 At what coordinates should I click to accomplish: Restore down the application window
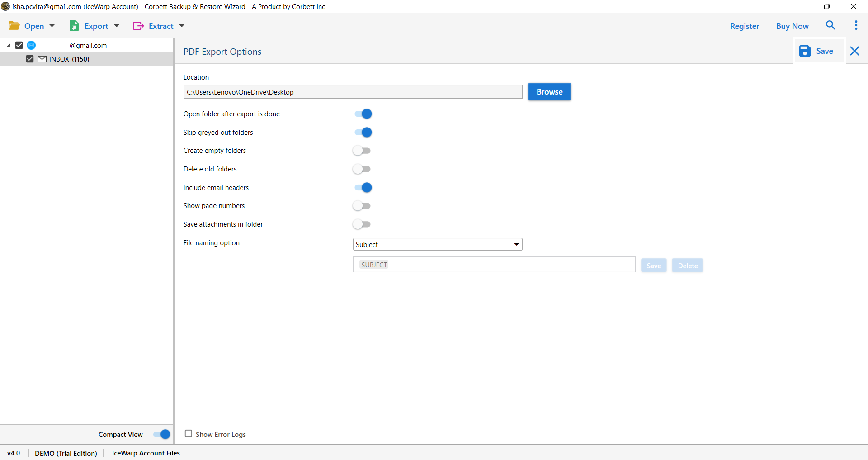point(827,6)
